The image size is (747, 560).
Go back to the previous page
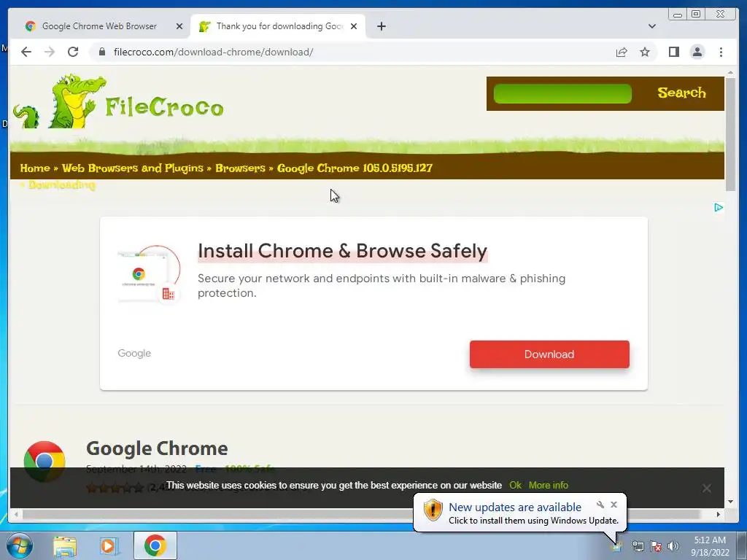pyautogui.click(x=26, y=52)
